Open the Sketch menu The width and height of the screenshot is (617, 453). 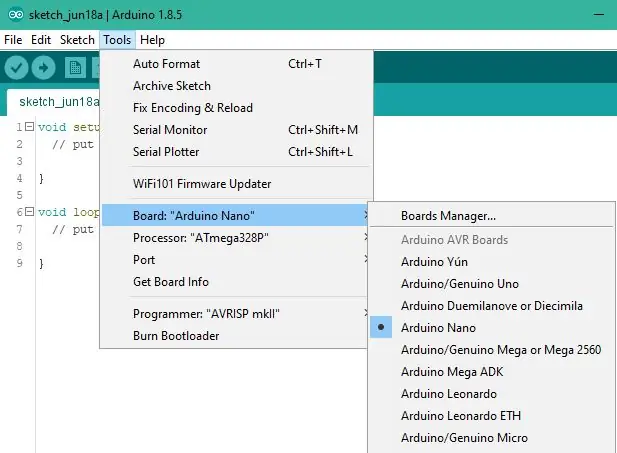(x=77, y=40)
